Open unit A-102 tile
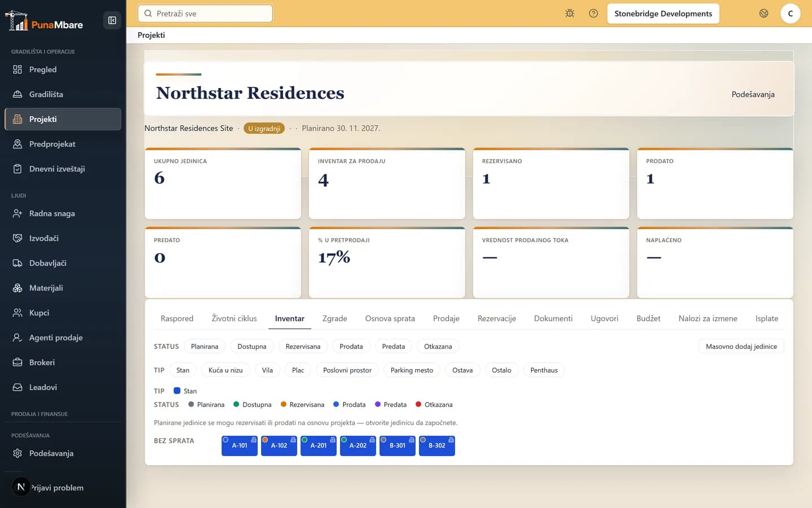 [279, 445]
